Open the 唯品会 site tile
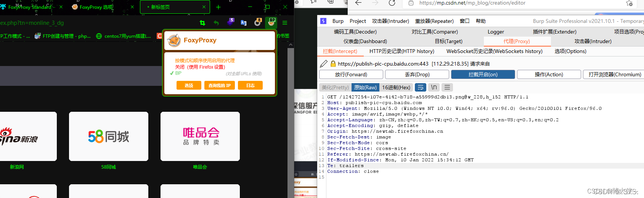 click(200, 136)
